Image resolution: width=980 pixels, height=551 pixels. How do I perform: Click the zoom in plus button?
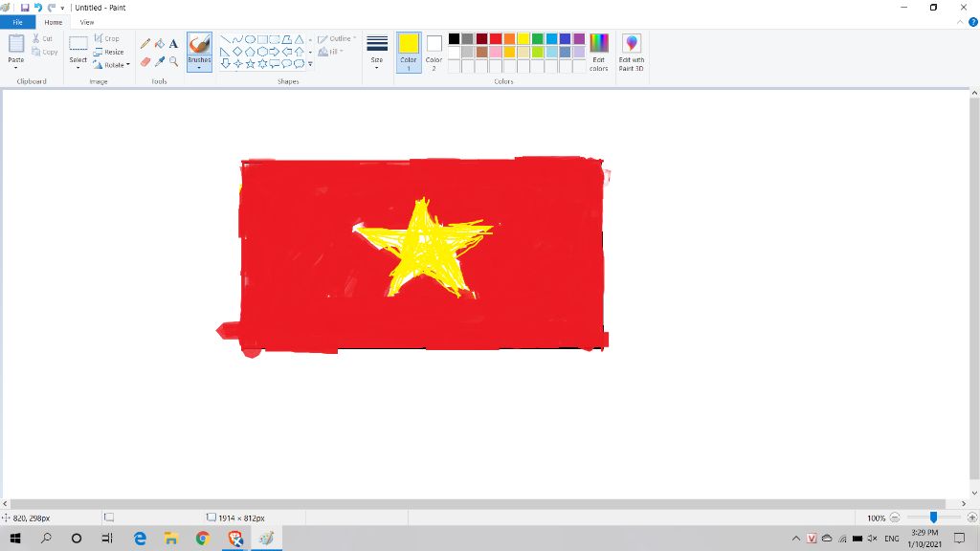972,518
